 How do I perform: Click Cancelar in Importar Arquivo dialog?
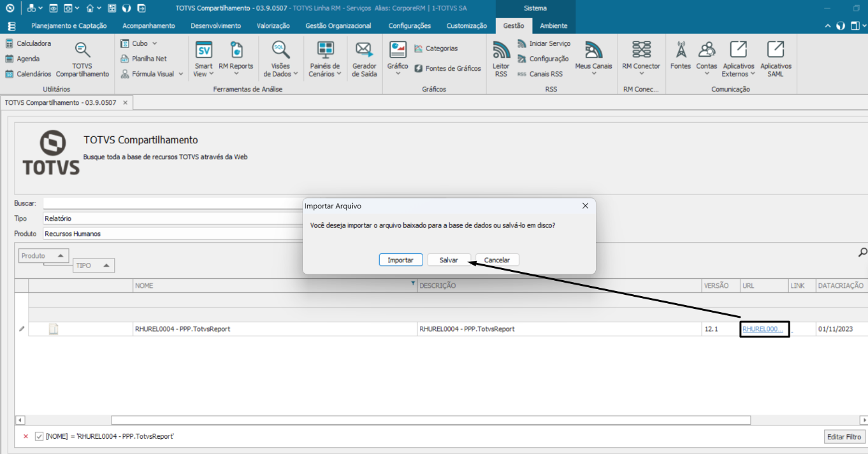497,260
